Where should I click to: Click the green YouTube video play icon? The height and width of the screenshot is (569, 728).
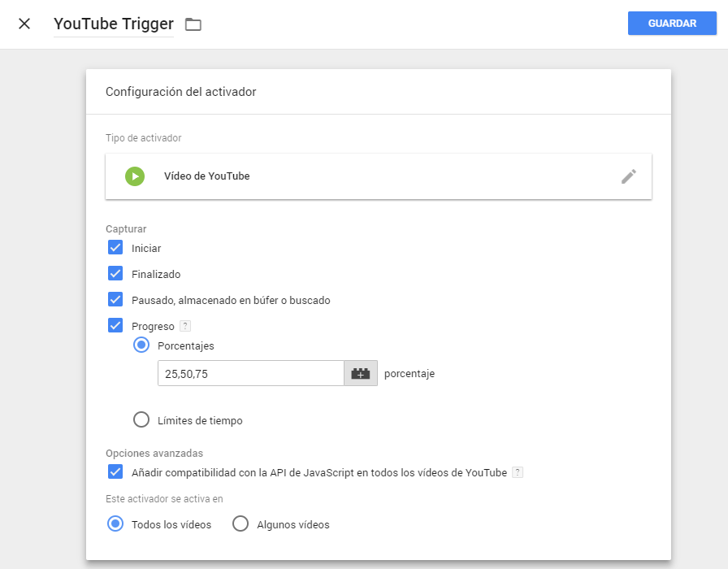tap(135, 176)
